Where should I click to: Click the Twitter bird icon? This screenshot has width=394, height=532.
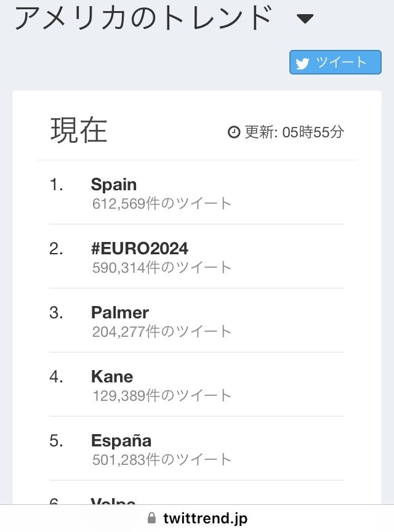pos(302,63)
